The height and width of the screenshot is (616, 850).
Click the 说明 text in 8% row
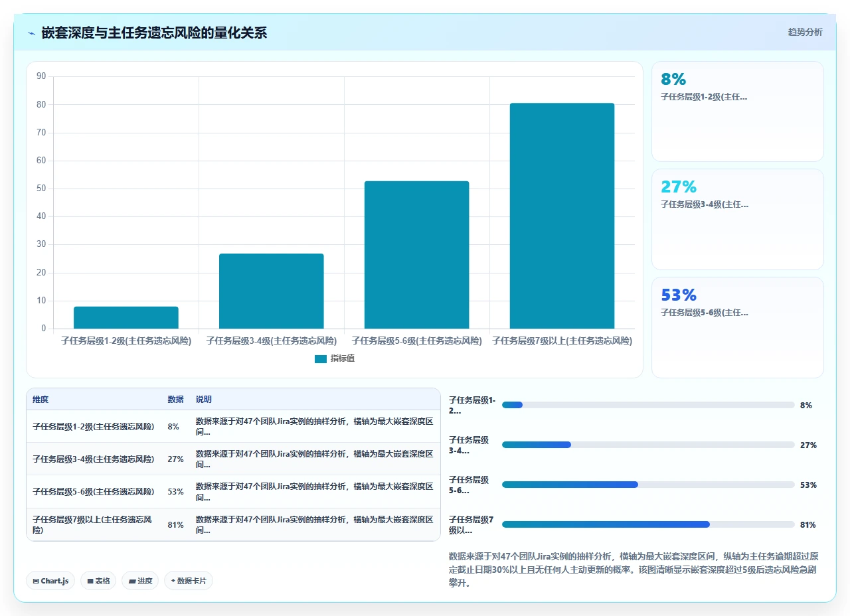pos(315,427)
